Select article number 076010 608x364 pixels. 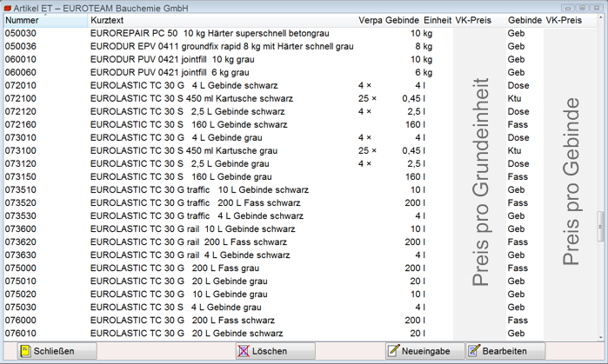(x=21, y=334)
